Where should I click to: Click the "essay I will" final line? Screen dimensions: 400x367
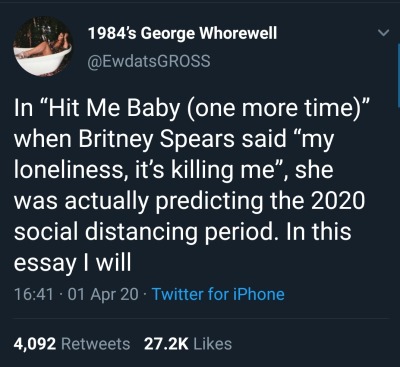point(72,262)
